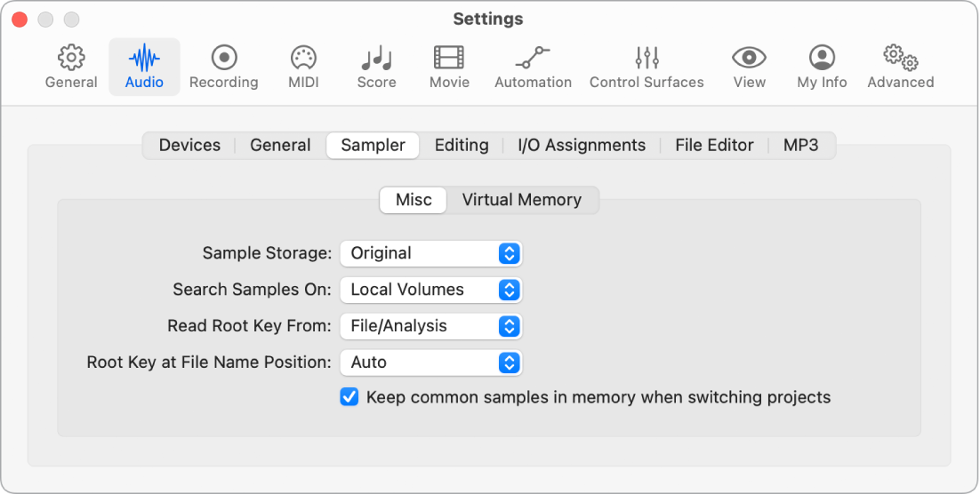Select the Sampler tab
This screenshot has width=980, height=494.
[x=374, y=146]
